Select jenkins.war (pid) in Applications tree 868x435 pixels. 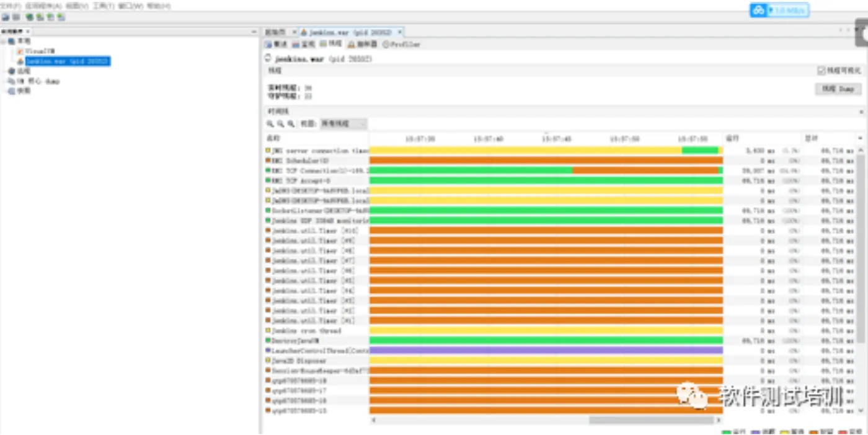coord(68,61)
